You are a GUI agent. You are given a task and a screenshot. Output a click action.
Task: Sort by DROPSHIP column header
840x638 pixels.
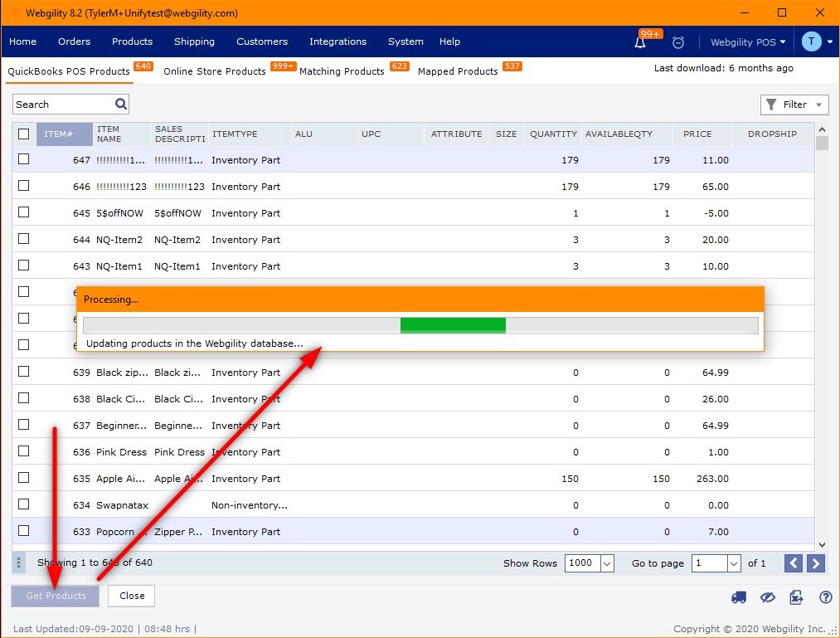point(773,134)
